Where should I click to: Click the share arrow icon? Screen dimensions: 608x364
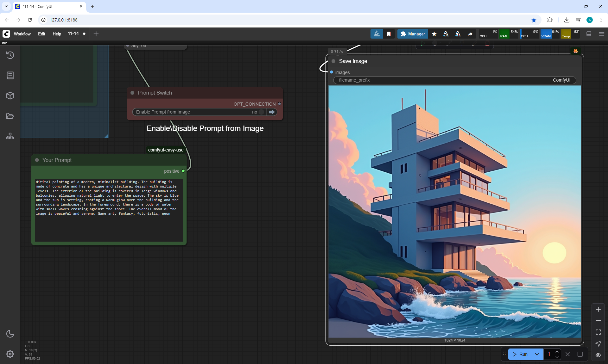pyautogui.click(x=470, y=34)
